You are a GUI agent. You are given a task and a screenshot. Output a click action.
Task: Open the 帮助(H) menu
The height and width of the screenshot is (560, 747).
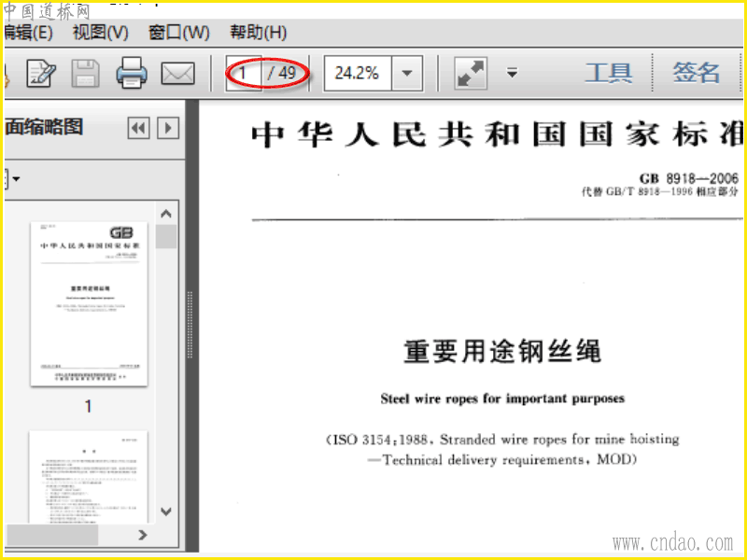(259, 33)
